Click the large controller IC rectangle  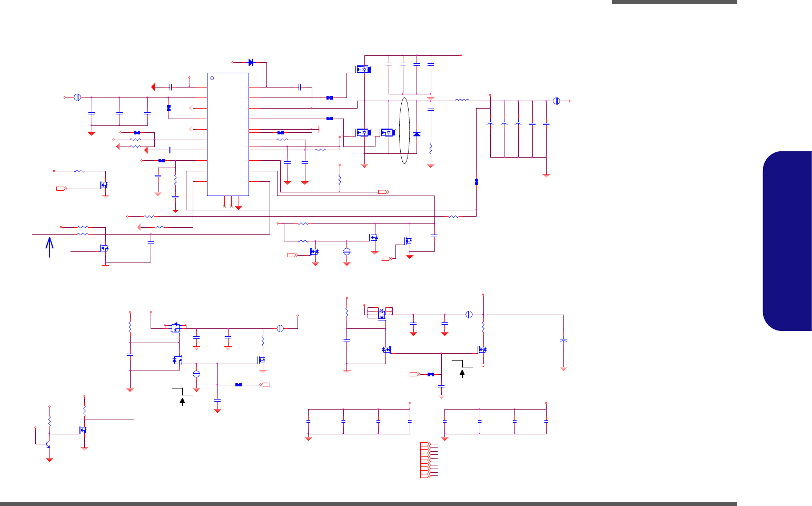point(228,134)
